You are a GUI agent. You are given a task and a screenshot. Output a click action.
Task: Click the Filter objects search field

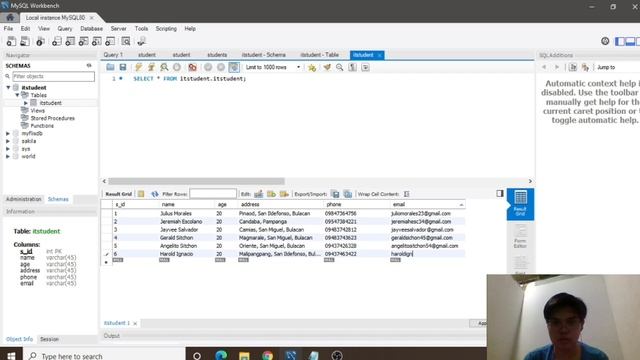pos(53,76)
